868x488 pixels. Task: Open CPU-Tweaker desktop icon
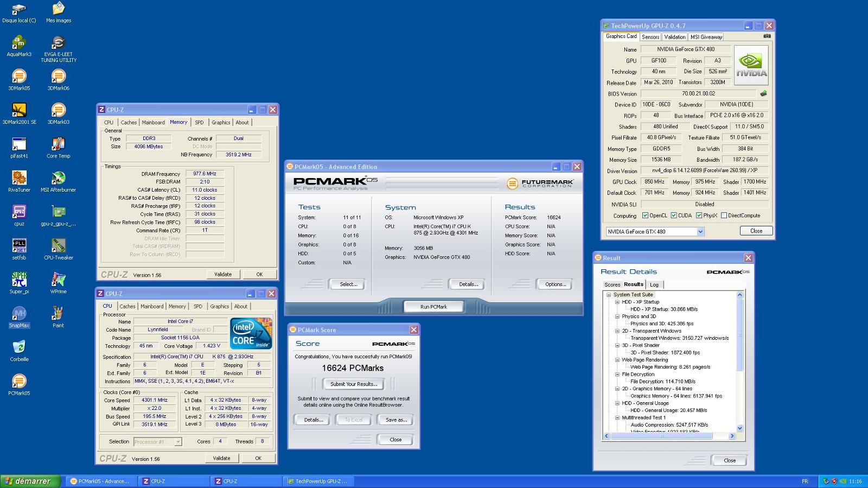59,250
